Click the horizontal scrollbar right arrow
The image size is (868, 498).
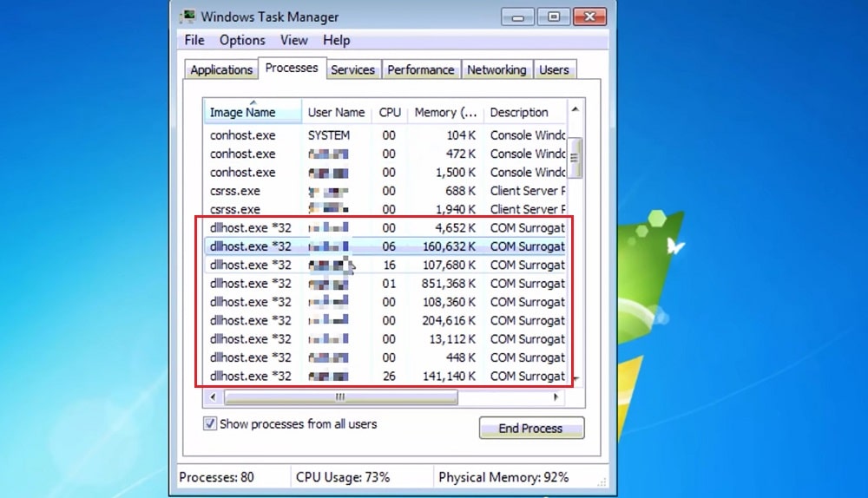pyautogui.click(x=556, y=396)
